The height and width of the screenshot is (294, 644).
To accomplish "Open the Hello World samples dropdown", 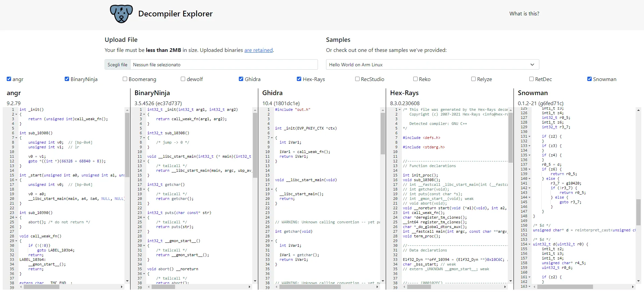I will 432,65.
